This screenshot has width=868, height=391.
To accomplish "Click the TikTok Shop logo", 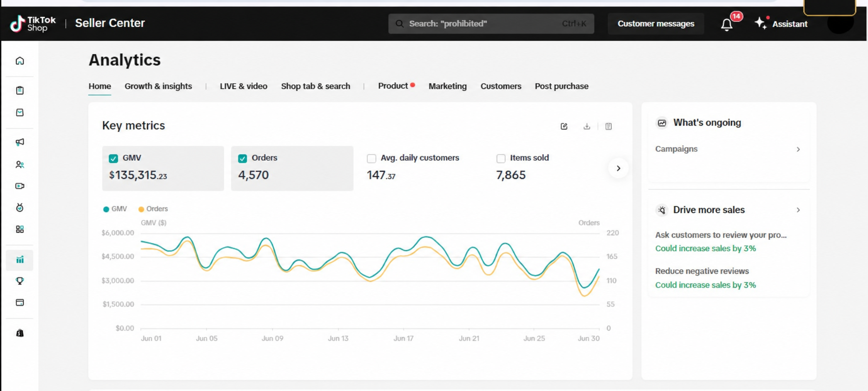I will click(33, 23).
